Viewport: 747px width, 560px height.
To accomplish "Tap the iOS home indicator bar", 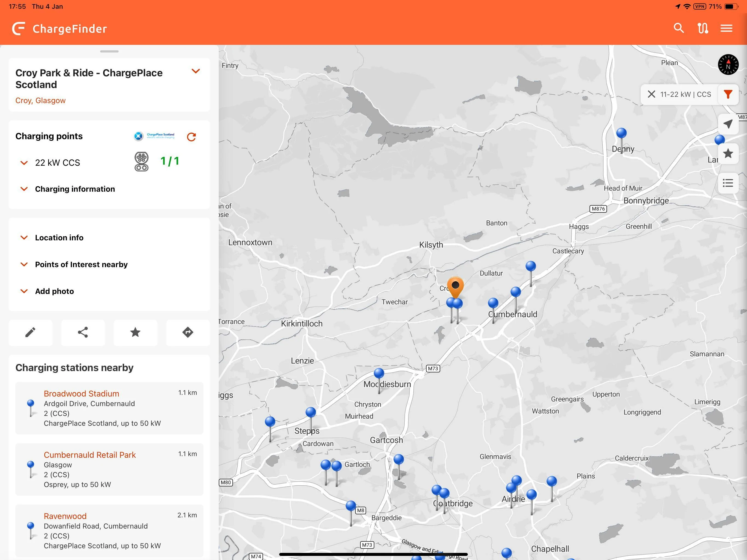I will pos(373,554).
